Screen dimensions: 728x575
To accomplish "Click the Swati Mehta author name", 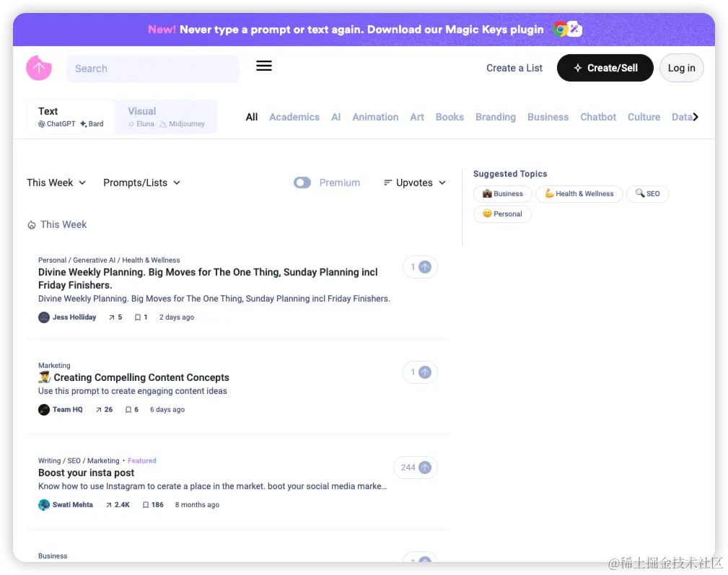I will (72, 505).
